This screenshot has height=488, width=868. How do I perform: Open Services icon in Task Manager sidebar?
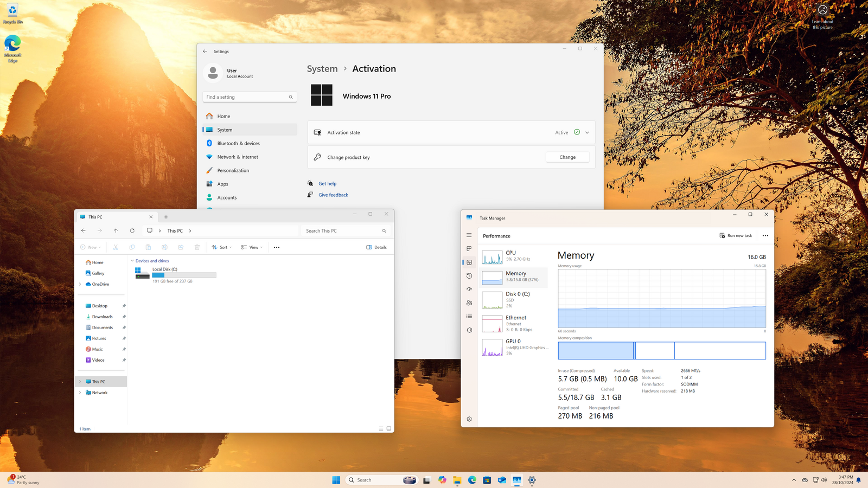469,330
